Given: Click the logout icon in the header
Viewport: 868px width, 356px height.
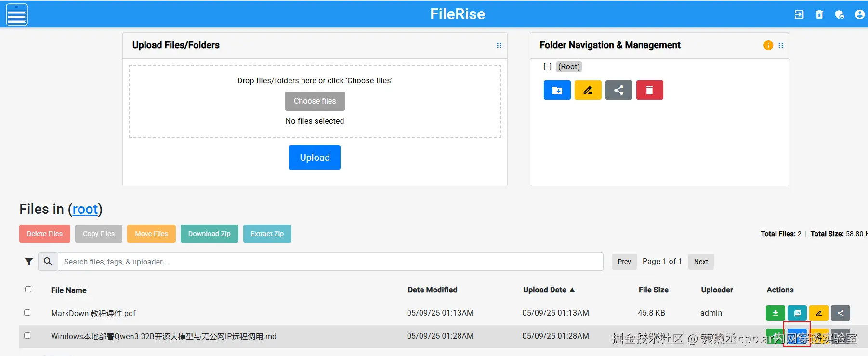Looking at the screenshot, I should tap(799, 14).
